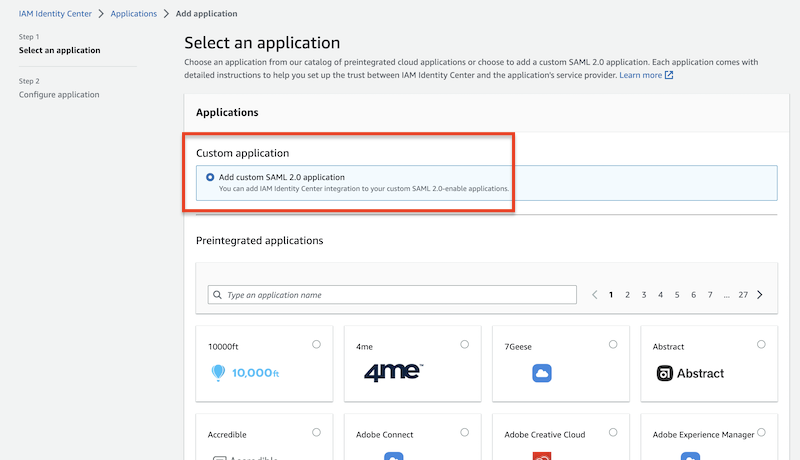
Task: Open IAM Identity Center breadcrumb link
Action: pyautogui.click(x=55, y=14)
